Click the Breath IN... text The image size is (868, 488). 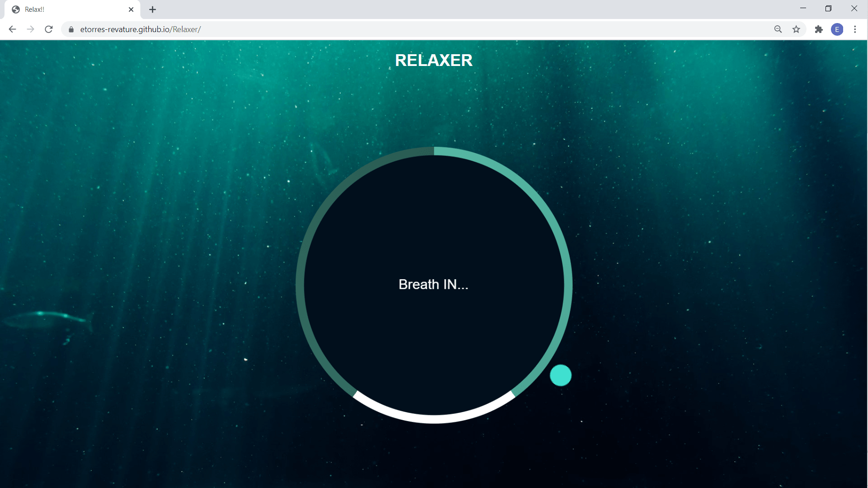434,284
